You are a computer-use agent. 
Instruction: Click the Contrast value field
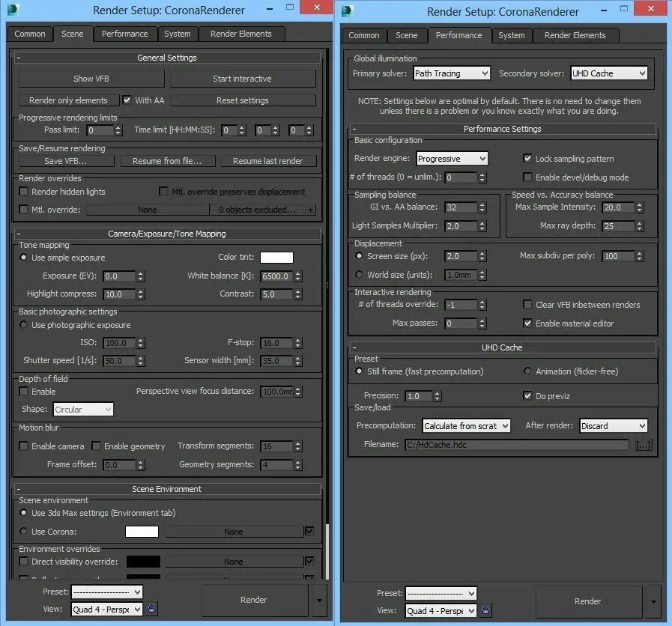pos(277,294)
